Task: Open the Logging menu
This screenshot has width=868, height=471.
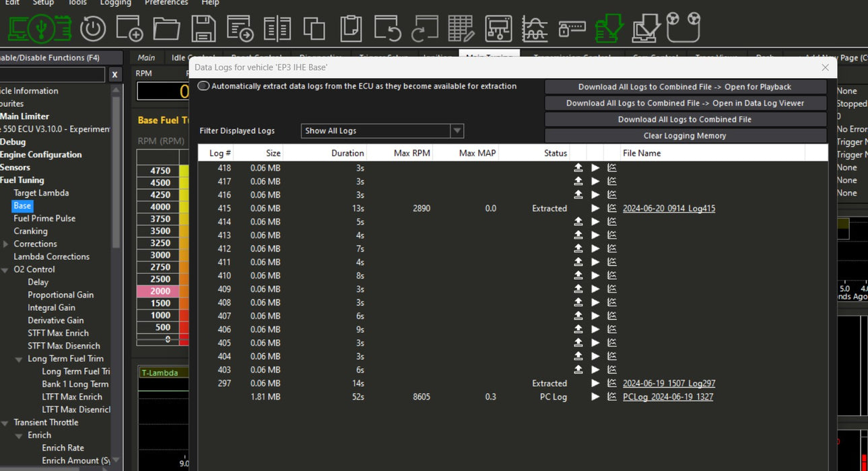Action: (x=115, y=3)
